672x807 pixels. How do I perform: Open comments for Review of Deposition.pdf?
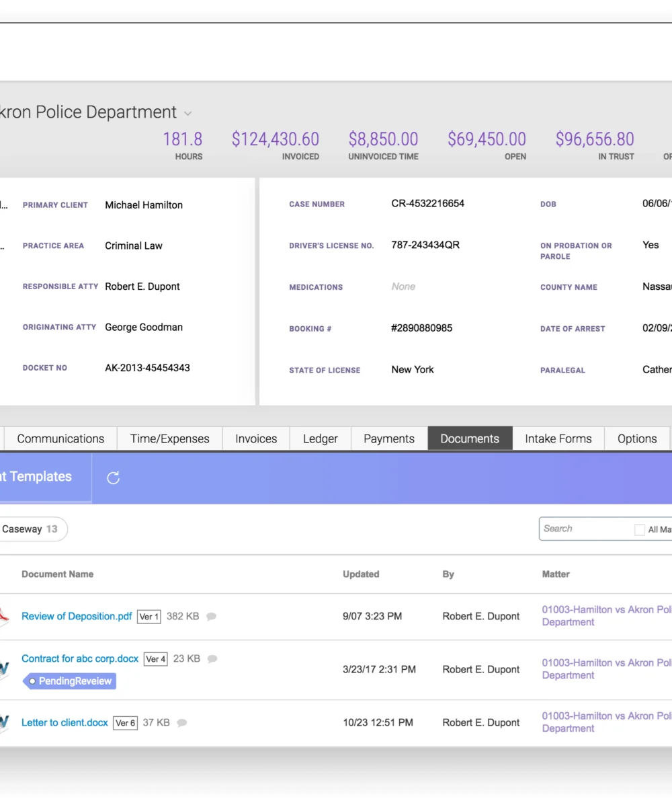tap(211, 616)
